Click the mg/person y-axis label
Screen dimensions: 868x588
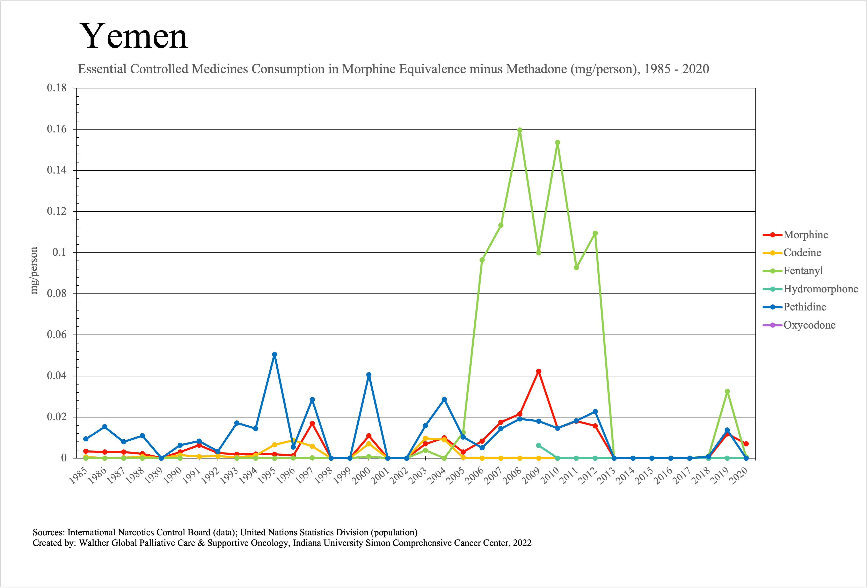click(34, 271)
